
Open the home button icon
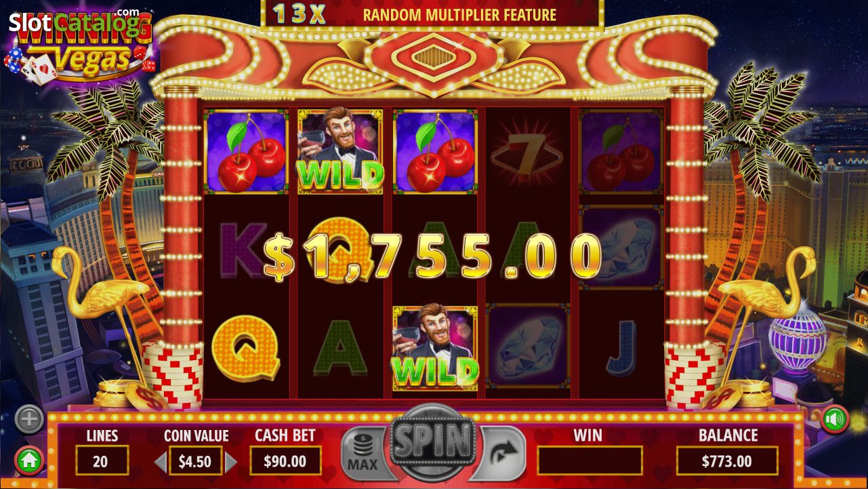[x=28, y=461]
